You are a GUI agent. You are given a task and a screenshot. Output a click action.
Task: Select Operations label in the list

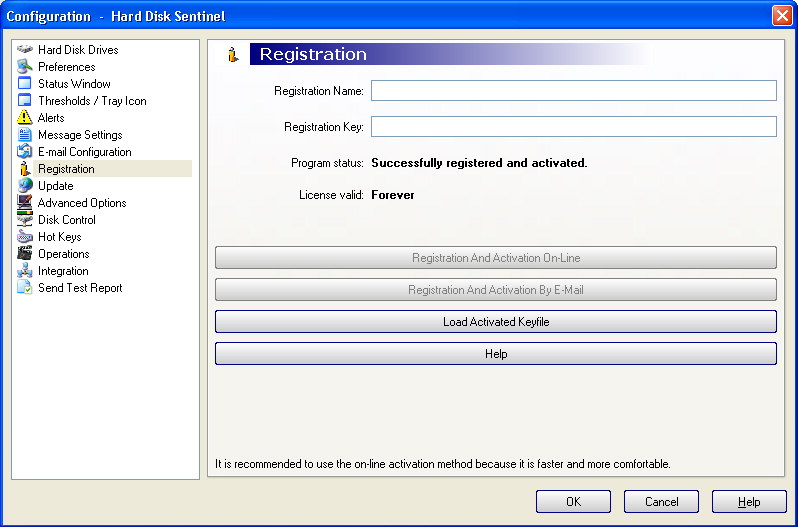64,254
